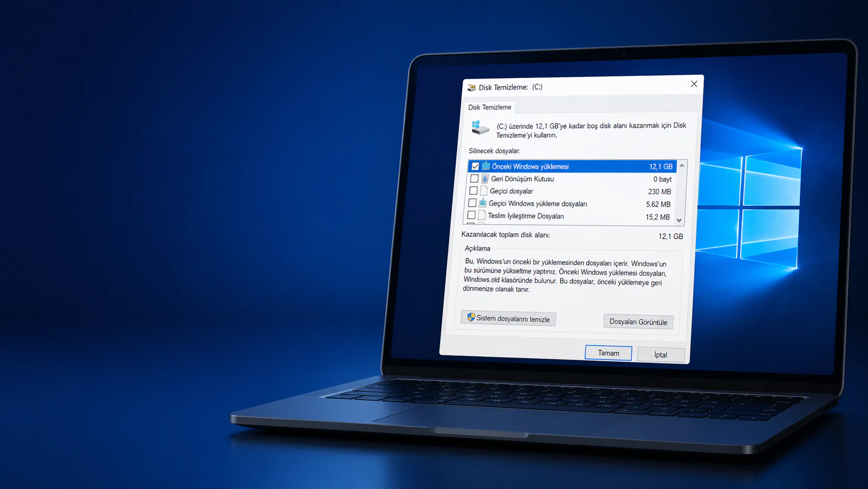Enable the Geri Dönüşüm Kutusu checkbox
Image resolution: width=868 pixels, height=489 pixels.
coord(474,178)
